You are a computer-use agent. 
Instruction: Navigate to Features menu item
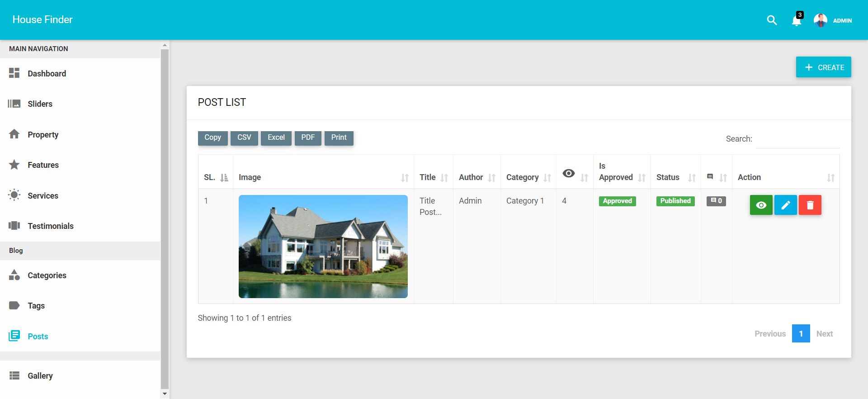80,165
